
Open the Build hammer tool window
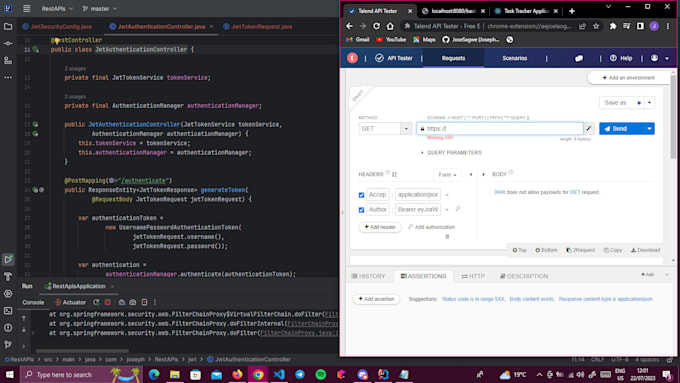[8, 276]
